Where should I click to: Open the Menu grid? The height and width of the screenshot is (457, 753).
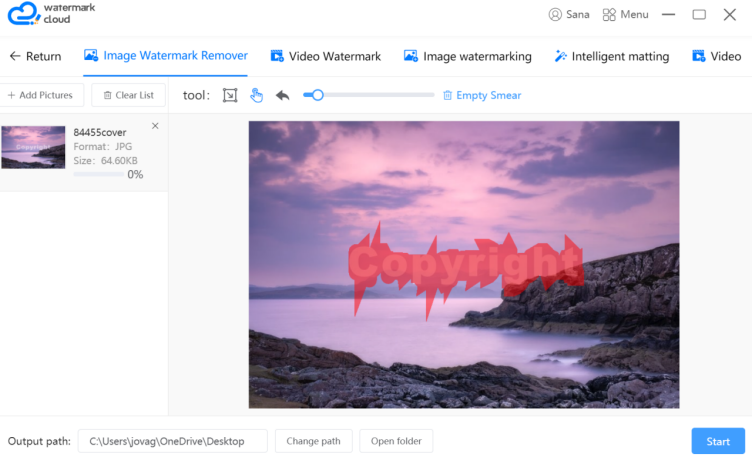tap(625, 14)
